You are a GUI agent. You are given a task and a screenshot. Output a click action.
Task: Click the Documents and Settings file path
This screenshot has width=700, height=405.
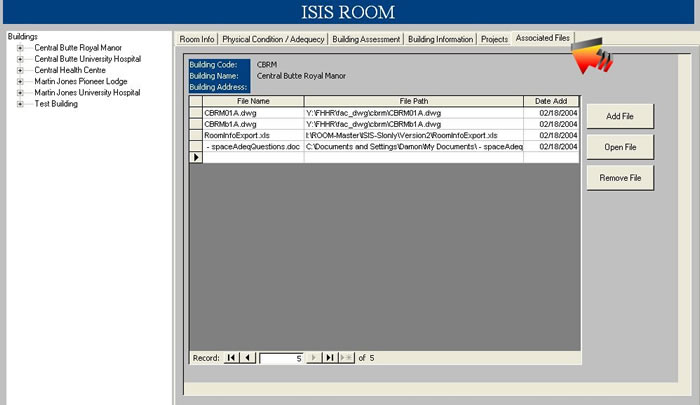413,146
